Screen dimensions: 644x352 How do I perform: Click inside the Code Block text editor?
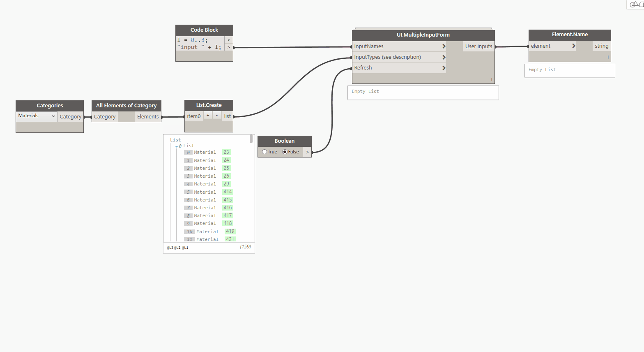[200, 44]
